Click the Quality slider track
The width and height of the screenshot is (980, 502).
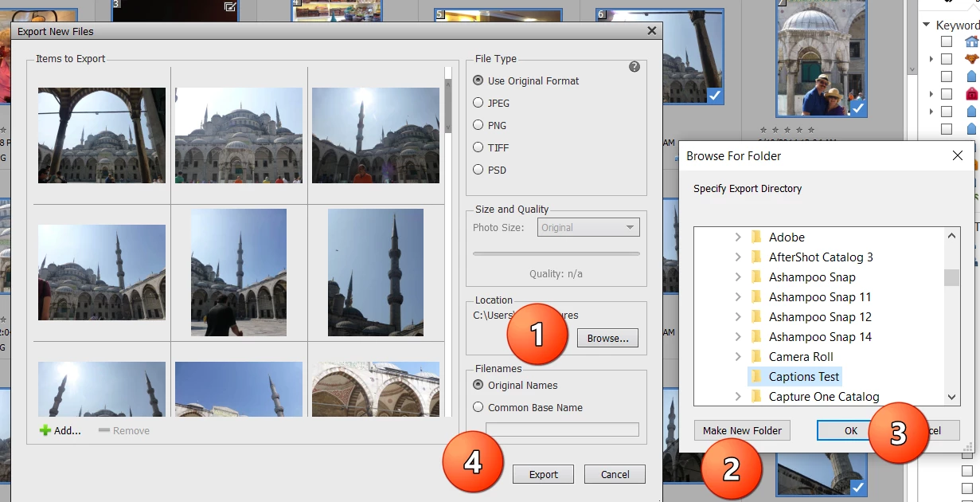[556, 253]
